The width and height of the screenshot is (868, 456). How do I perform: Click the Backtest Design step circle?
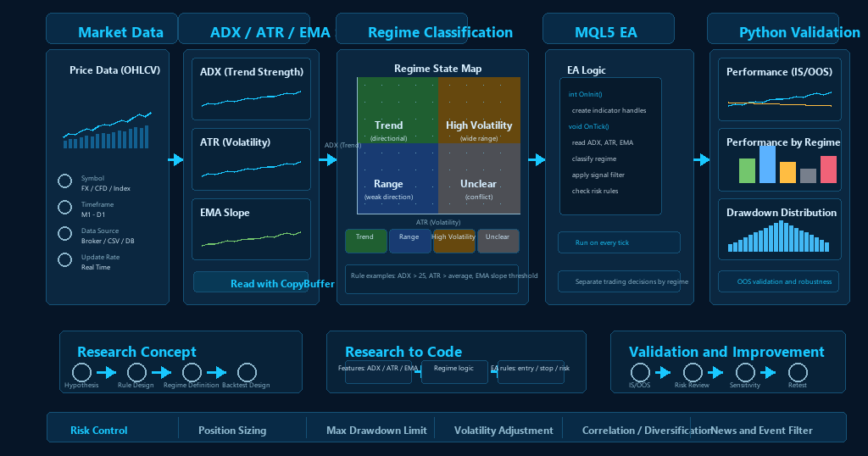click(x=247, y=372)
